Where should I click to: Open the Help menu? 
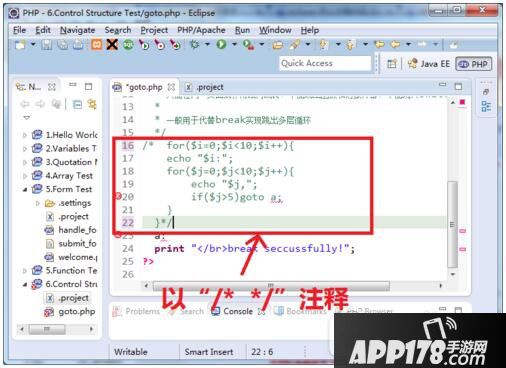[x=310, y=30]
